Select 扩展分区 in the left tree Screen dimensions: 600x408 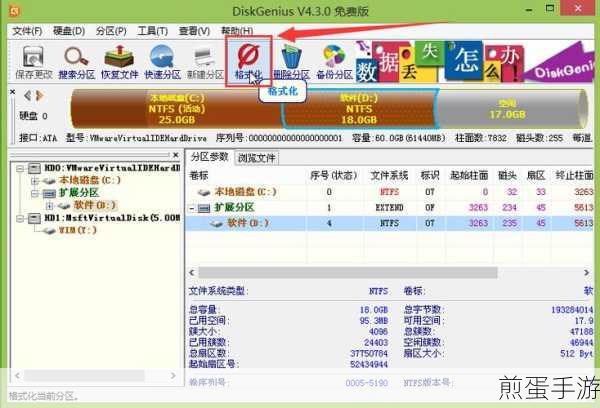click(x=78, y=193)
